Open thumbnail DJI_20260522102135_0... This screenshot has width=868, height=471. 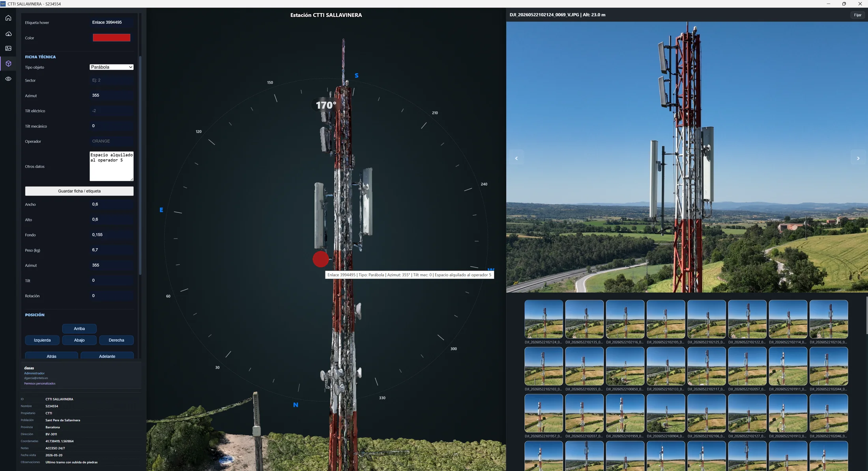pos(584,319)
